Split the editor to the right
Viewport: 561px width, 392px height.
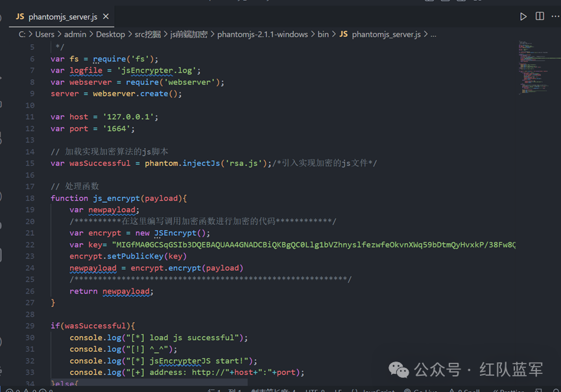(x=540, y=17)
